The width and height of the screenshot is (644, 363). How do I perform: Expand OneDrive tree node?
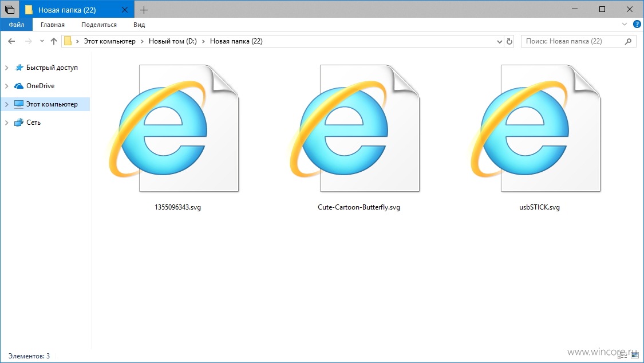point(6,86)
